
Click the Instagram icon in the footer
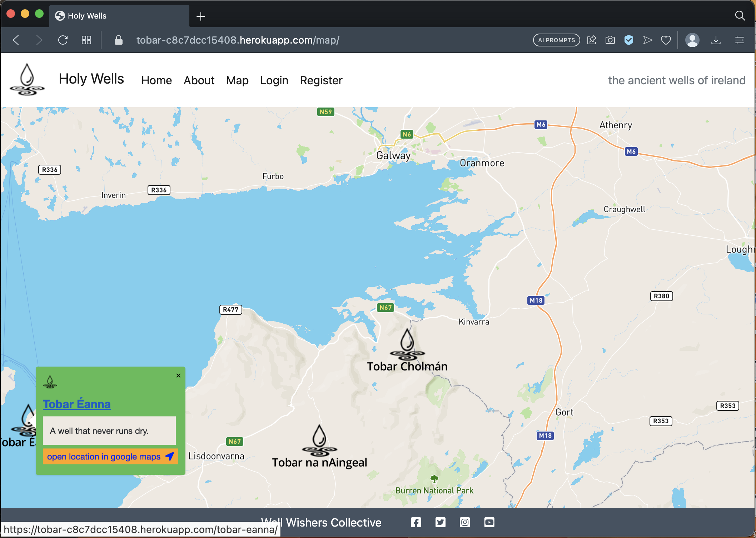click(465, 523)
